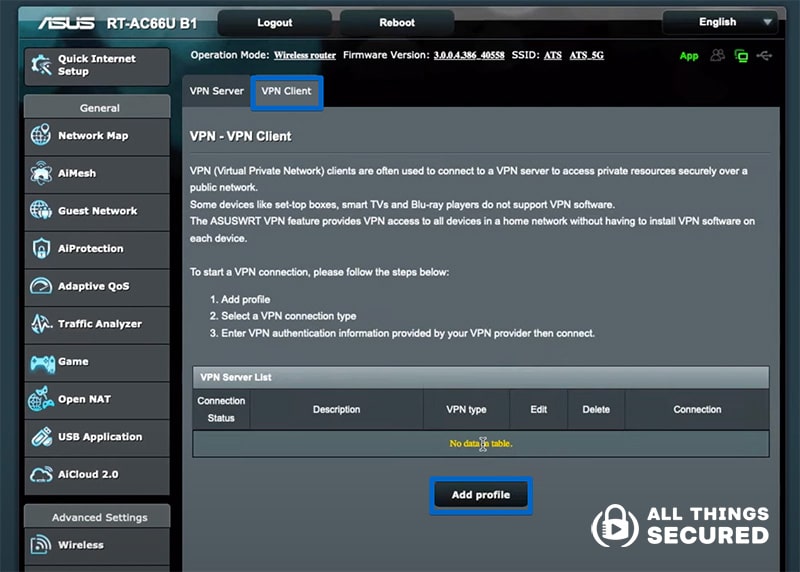Click the Traffic Analyzer pulse icon
Viewport: 800px width, 572px height.
coord(41,324)
